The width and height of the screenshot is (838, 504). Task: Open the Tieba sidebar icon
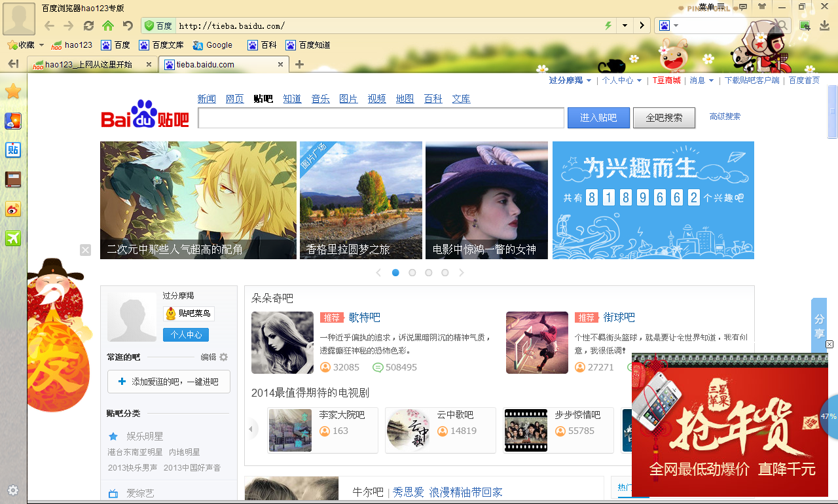coord(13,150)
